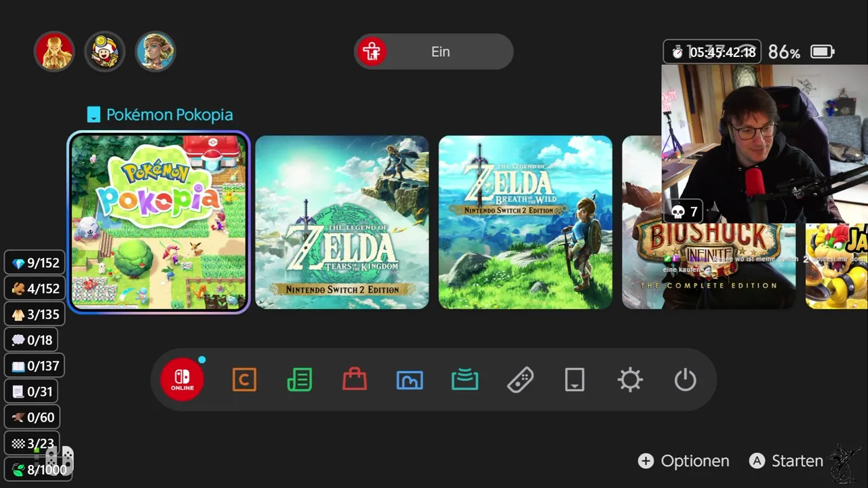The image size is (868, 488).
Task: Click the leaf counter 8/1000
Action: pyautogui.click(x=38, y=469)
